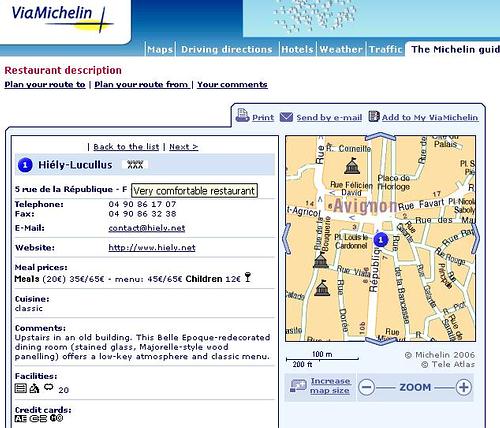Click the fork-and-spoon comfort rating icon

tap(135, 165)
